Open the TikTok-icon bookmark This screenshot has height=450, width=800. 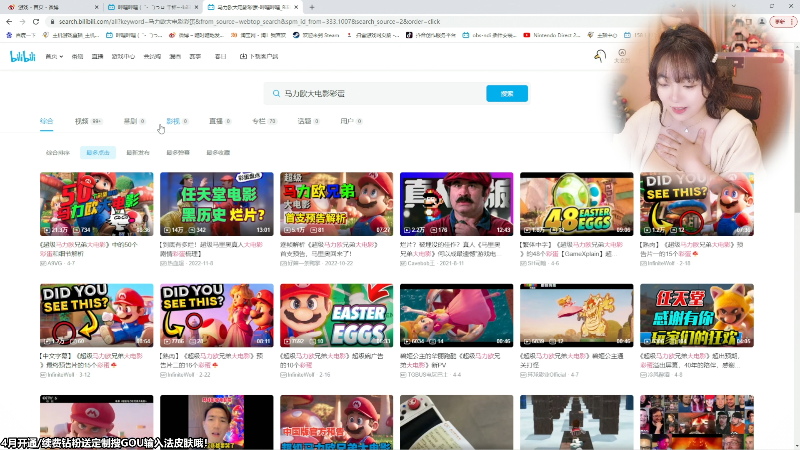[x=409, y=35]
